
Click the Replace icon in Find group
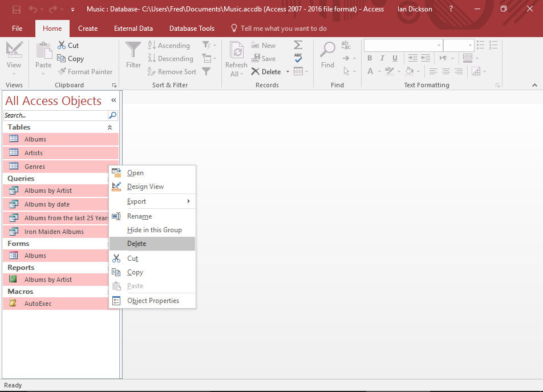346,45
